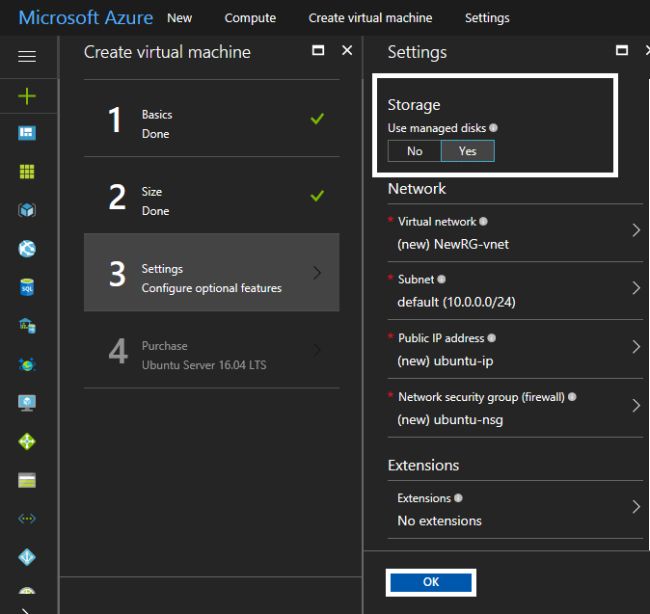Open SQL databases sidebar icon

pyautogui.click(x=27, y=288)
